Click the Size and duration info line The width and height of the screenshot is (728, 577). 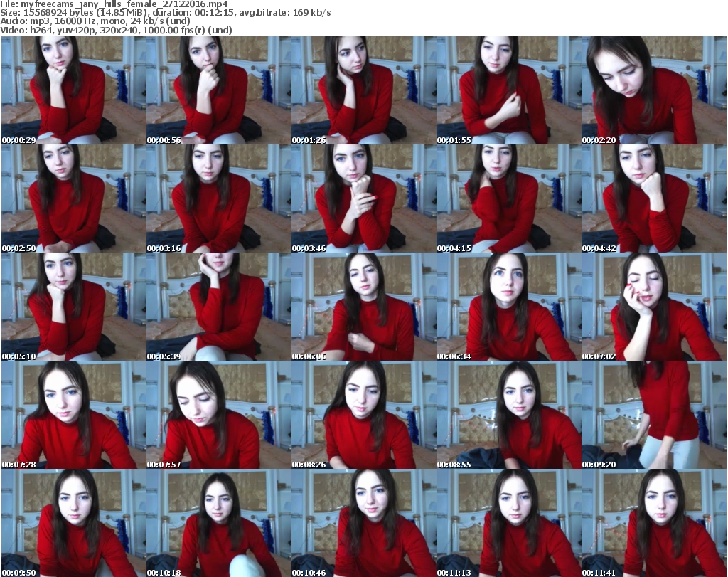click(165, 13)
